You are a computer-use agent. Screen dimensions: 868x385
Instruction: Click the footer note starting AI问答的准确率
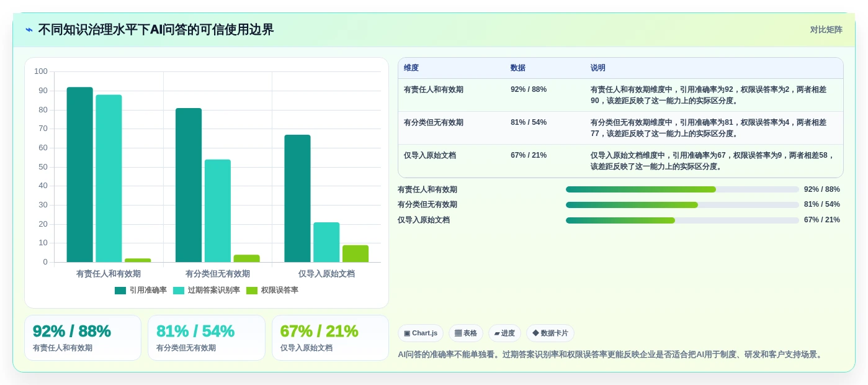611,355
